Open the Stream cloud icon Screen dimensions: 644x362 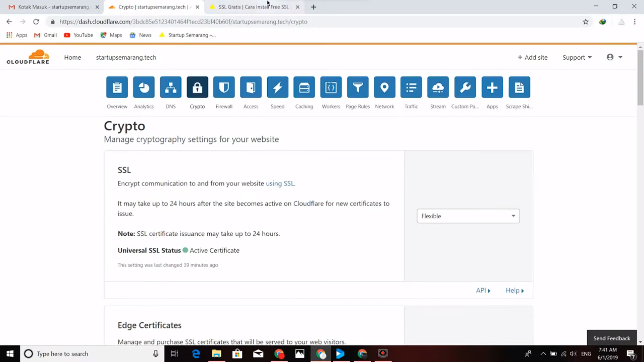(438, 87)
